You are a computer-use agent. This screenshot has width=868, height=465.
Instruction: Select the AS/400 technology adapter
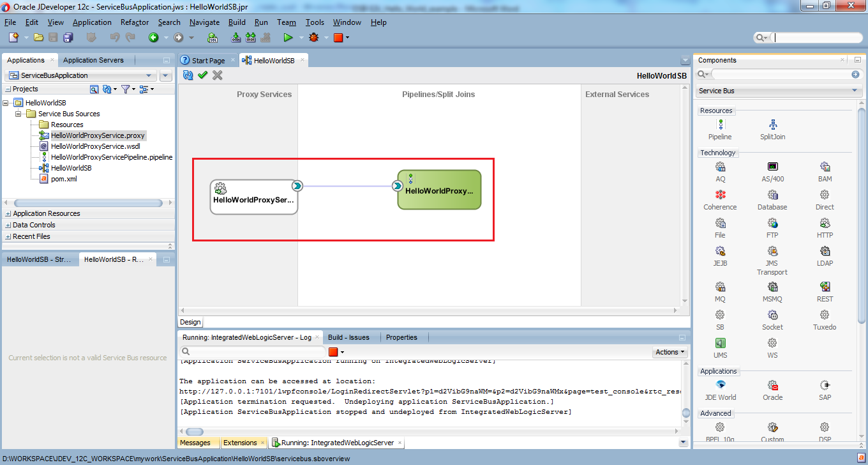(x=772, y=167)
